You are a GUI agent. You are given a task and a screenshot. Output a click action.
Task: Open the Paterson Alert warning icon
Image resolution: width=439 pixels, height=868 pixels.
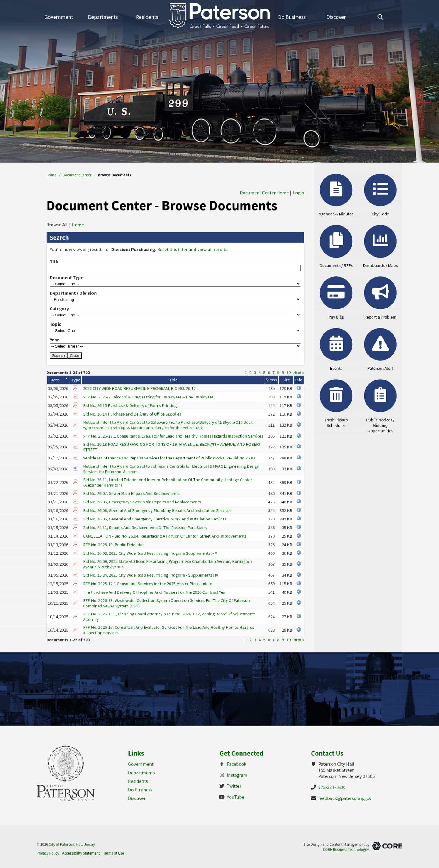(x=380, y=344)
